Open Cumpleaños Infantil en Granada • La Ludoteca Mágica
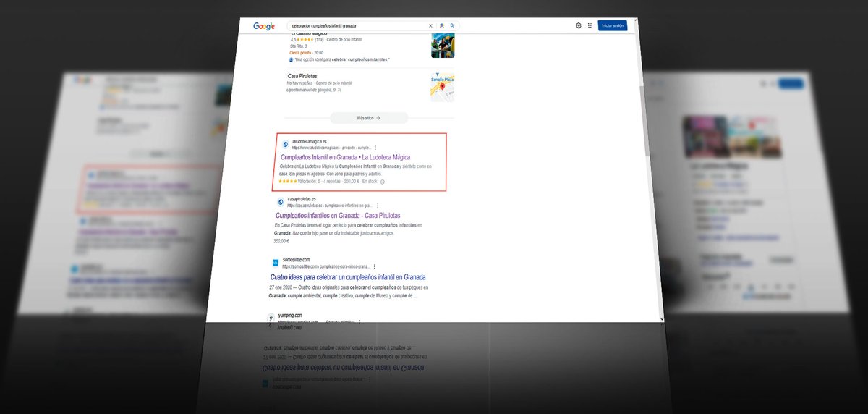Image resolution: width=868 pixels, height=414 pixels. coord(345,157)
